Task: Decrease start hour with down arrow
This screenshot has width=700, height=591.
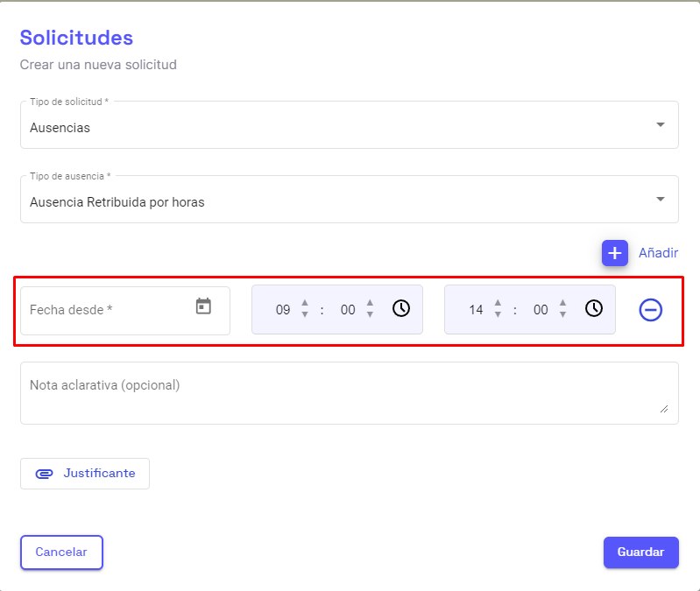Action: [305, 315]
